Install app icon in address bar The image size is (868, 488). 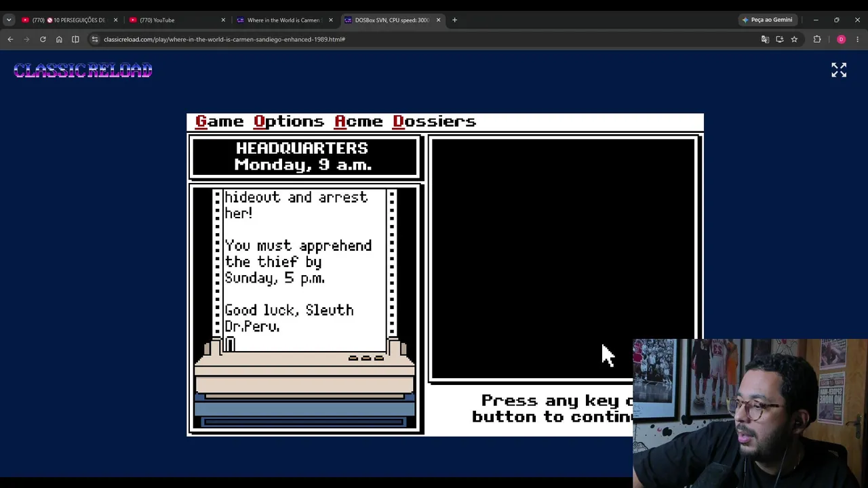point(780,39)
